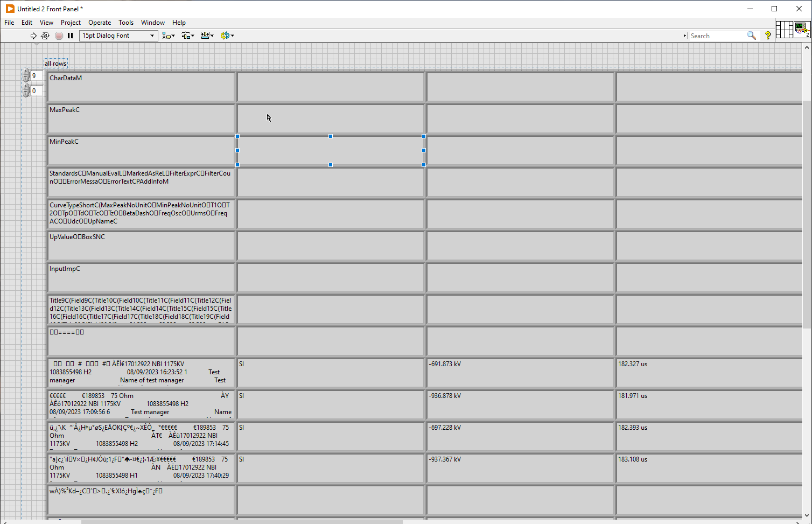Open the Operate menu
Image resolution: width=812 pixels, height=524 pixels.
click(x=99, y=23)
